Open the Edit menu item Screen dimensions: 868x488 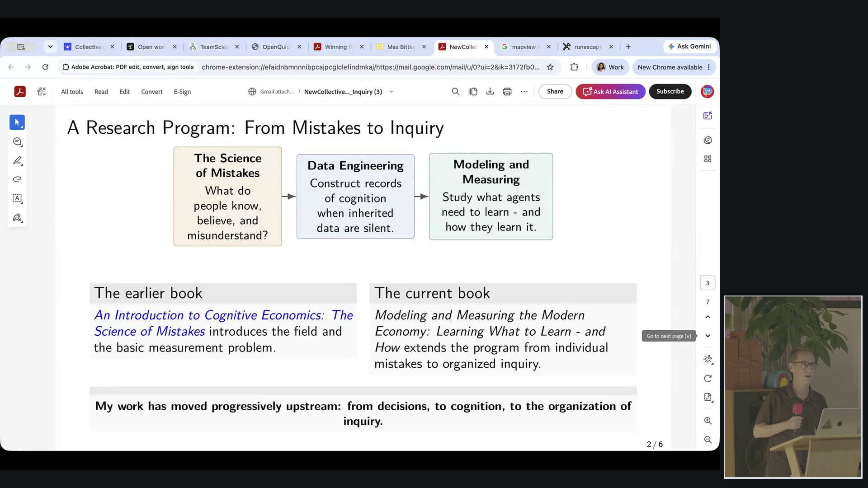point(124,92)
